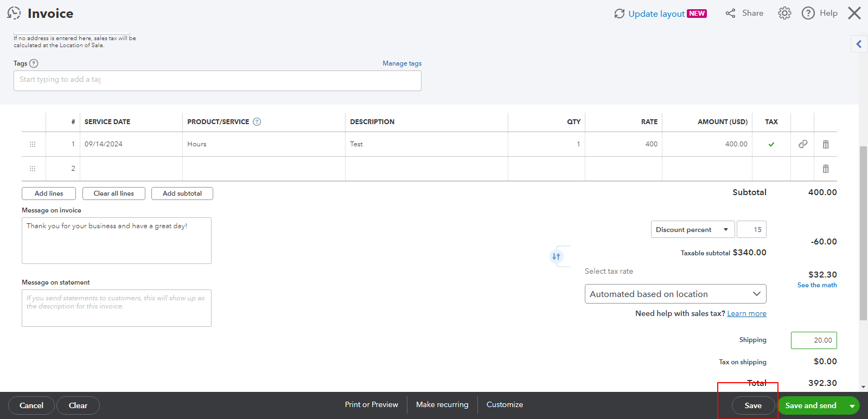Toggle the tax checkmark on line 1

coord(771,144)
